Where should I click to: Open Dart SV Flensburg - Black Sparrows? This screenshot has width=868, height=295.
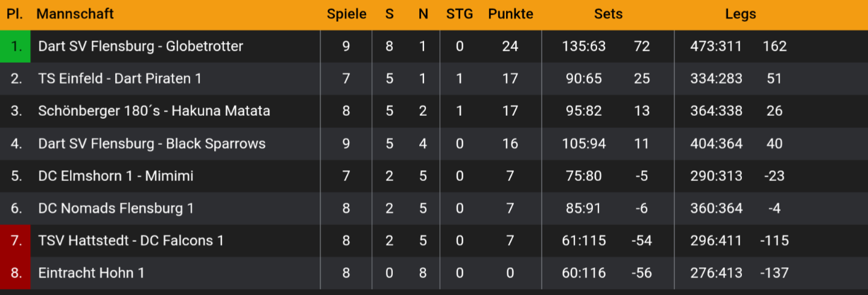151,144
